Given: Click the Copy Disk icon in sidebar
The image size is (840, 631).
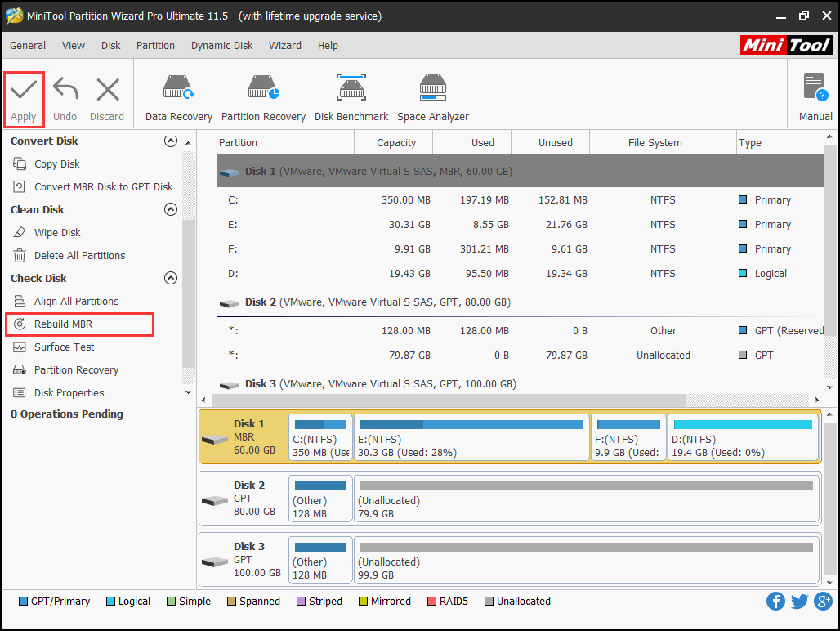Looking at the screenshot, I should click(20, 164).
